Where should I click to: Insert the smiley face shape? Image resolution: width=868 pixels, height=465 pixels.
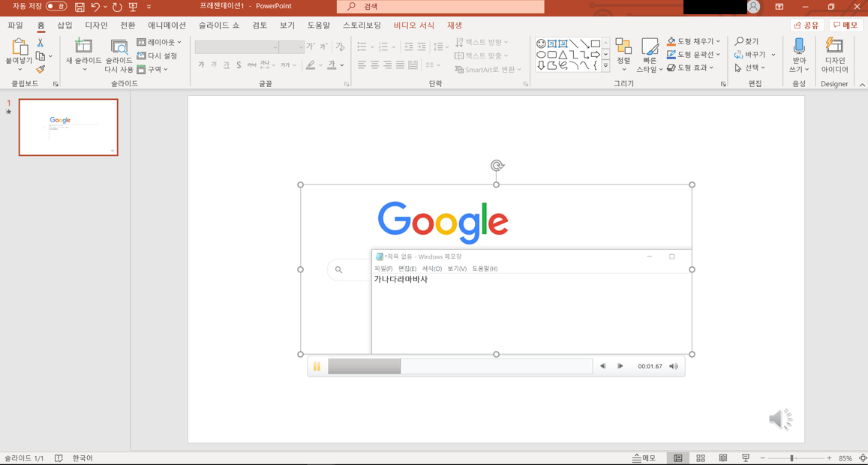[542, 43]
